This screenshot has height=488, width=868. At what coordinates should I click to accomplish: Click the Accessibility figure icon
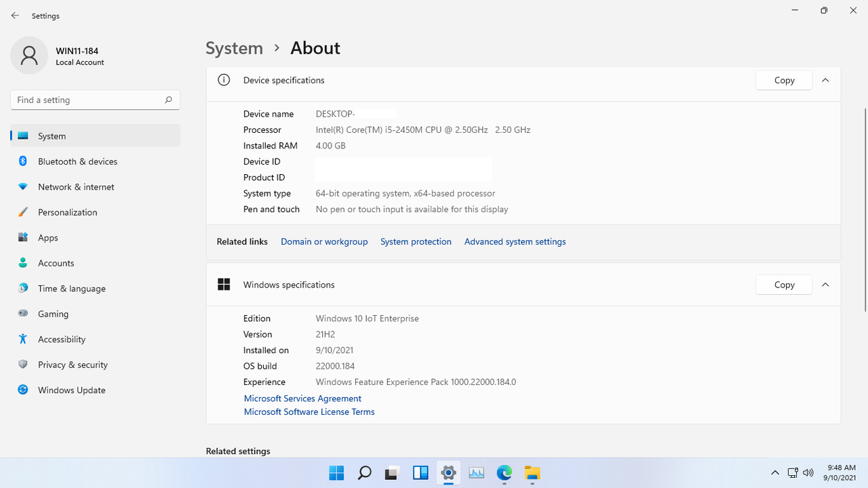pos(23,339)
